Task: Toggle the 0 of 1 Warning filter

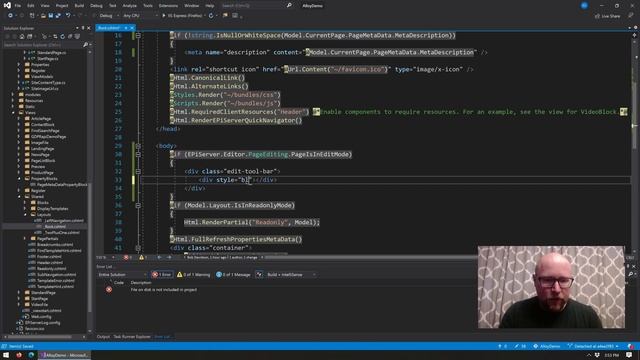Action: [x=193, y=275]
